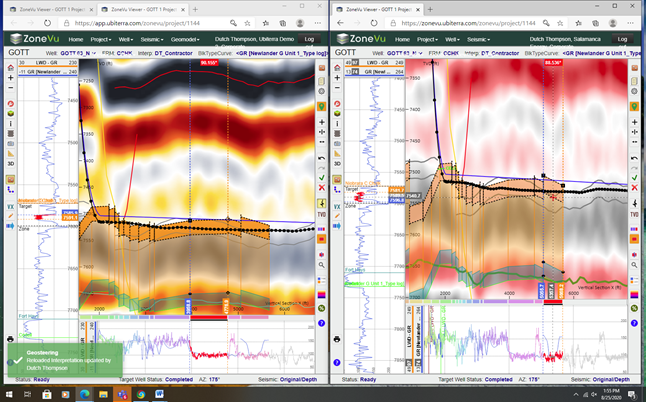Click the home view icon in right window toolbar
Viewport: 646px width, 402px height.
(337, 68)
